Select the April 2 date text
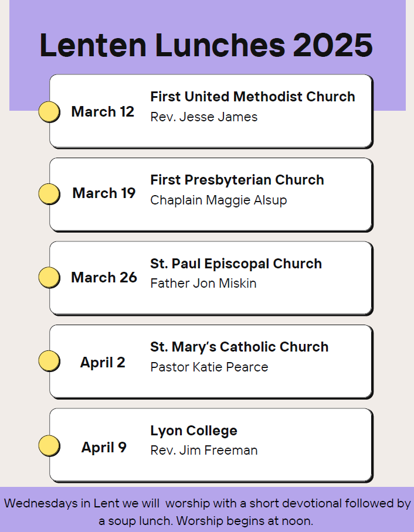Screen dimensions: 414x532 coord(103,363)
